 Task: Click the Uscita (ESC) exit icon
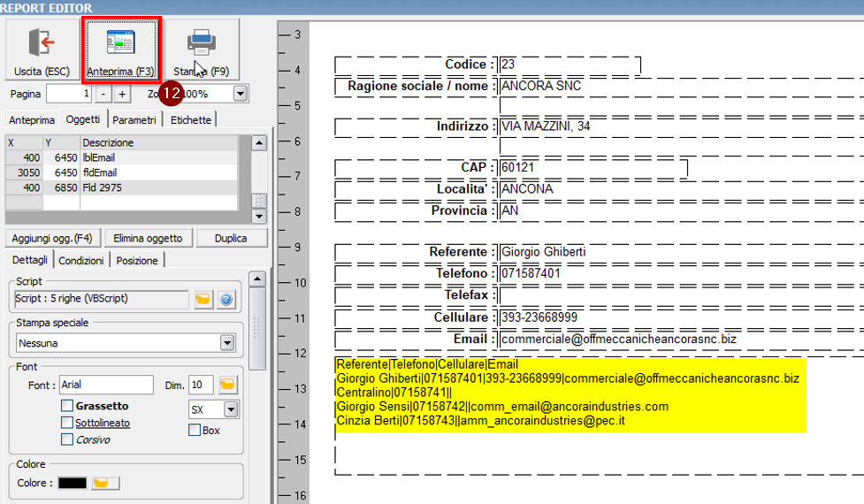(42, 43)
